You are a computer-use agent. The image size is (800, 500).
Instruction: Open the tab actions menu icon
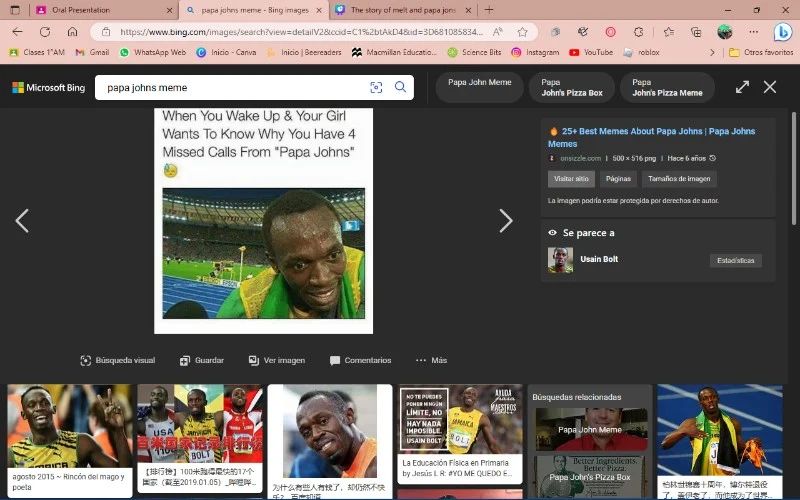[15, 10]
